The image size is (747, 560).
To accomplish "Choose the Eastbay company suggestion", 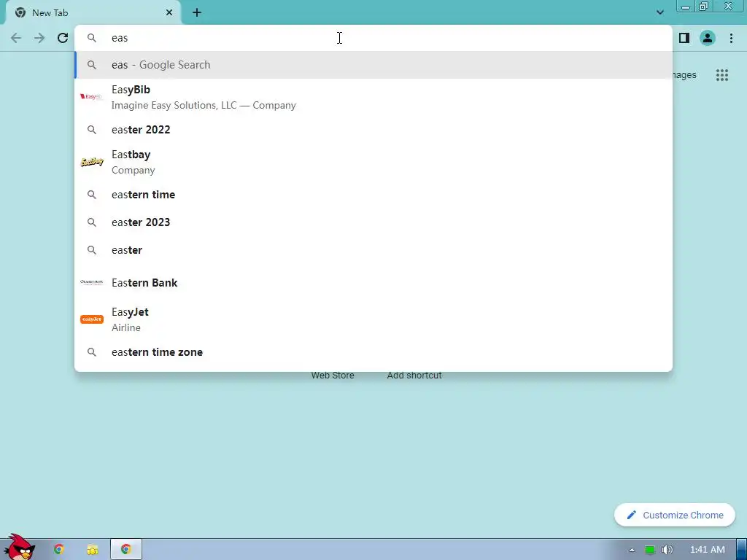I will point(373,162).
